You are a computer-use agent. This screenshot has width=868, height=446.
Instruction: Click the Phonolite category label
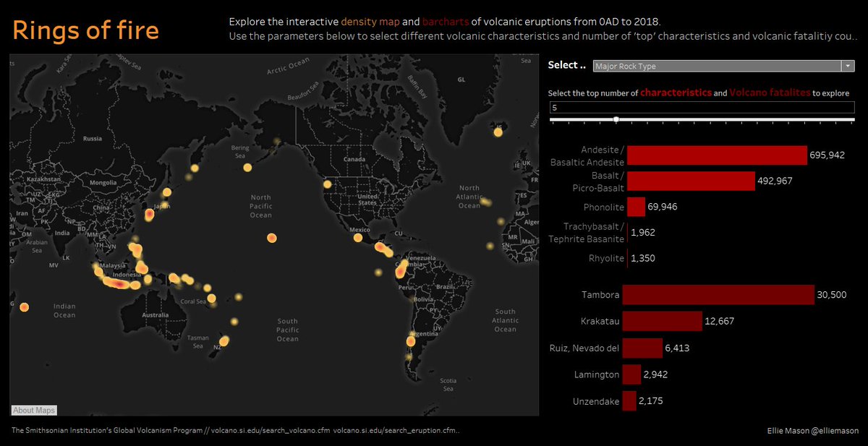[x=604, y=207]
